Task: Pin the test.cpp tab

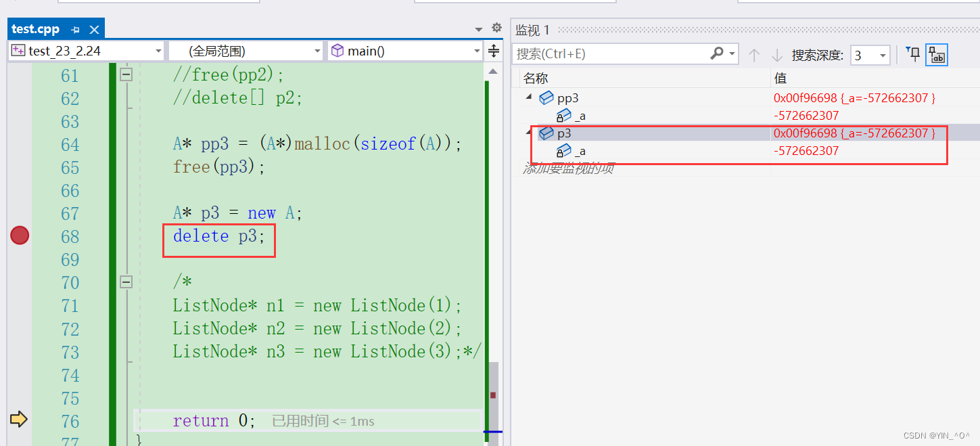Action: point(76,30)
